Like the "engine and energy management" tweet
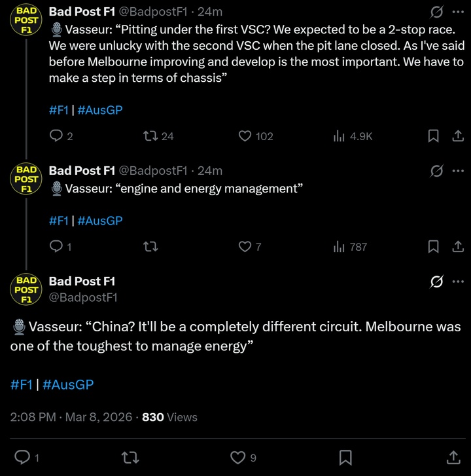 pos(245,247)
